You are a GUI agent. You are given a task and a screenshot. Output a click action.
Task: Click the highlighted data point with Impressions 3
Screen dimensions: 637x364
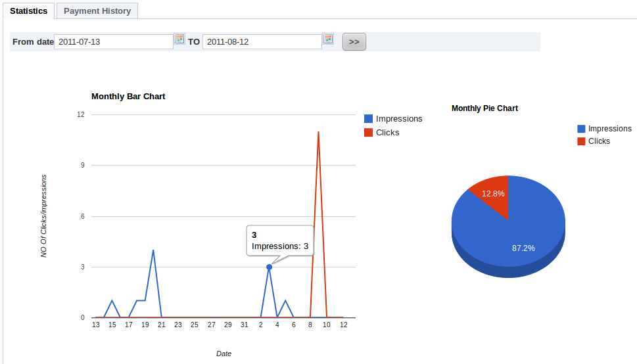(x=269, y=267)
